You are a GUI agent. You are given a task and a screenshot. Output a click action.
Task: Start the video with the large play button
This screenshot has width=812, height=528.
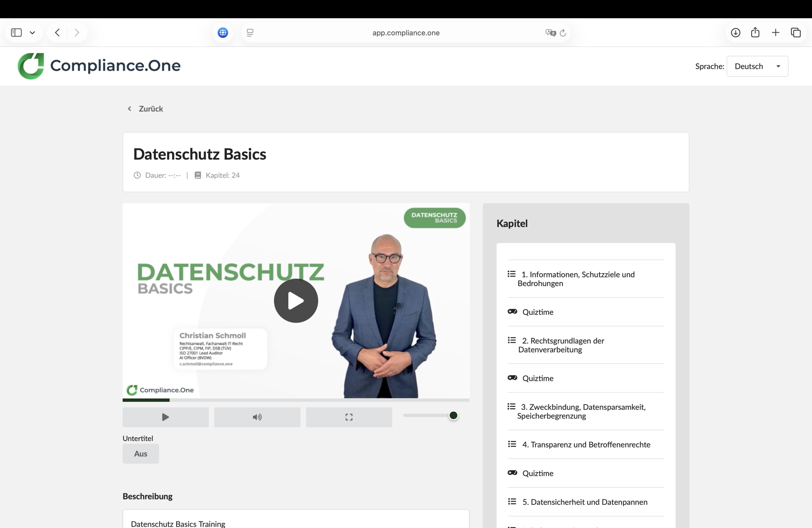(x=296, y=301)
